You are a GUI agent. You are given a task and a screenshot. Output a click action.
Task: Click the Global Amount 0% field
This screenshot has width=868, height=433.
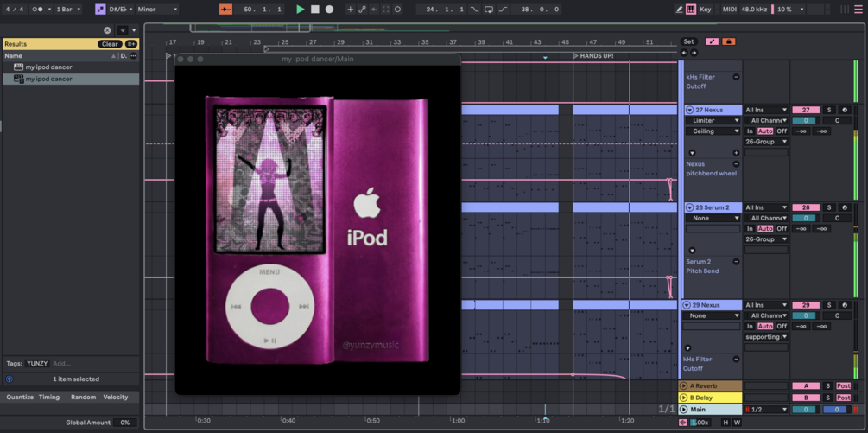pyautogui.click(x=125, y=423)
